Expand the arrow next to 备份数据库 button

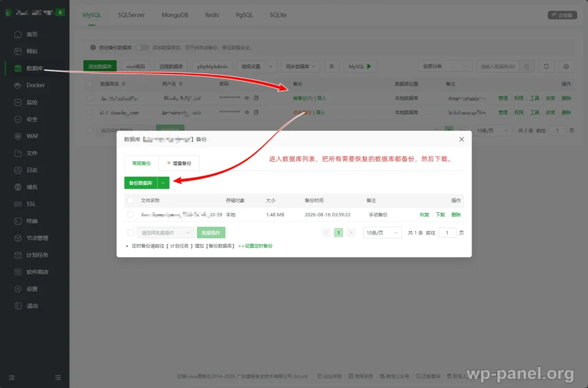pyautogui.click(x=163, y=183)
